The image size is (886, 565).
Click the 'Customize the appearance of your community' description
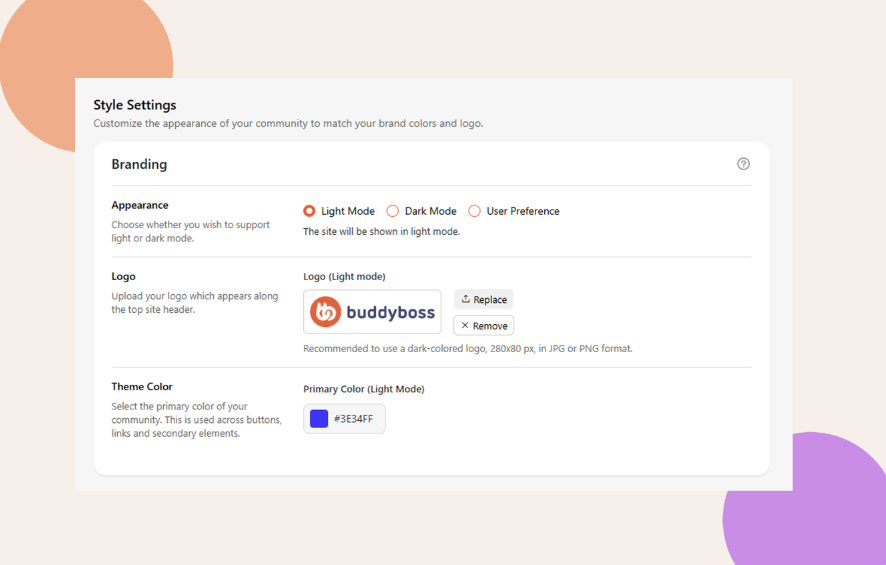[x=288, y=123]
